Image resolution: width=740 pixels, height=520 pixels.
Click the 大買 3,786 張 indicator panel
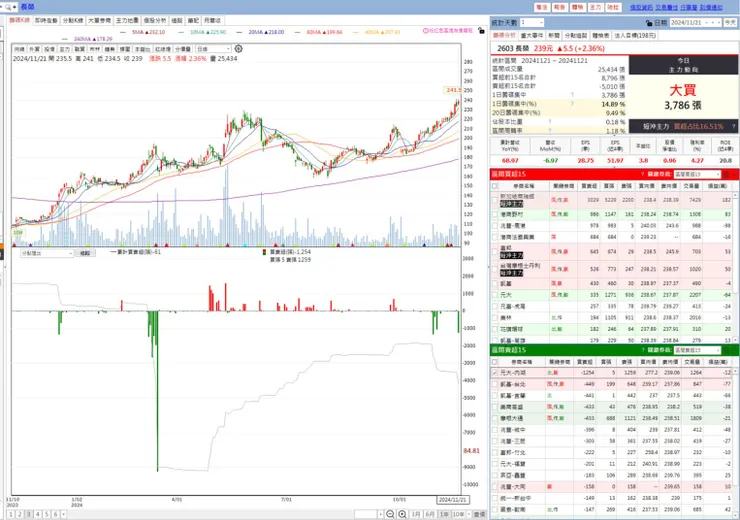(x=683, y=97)
